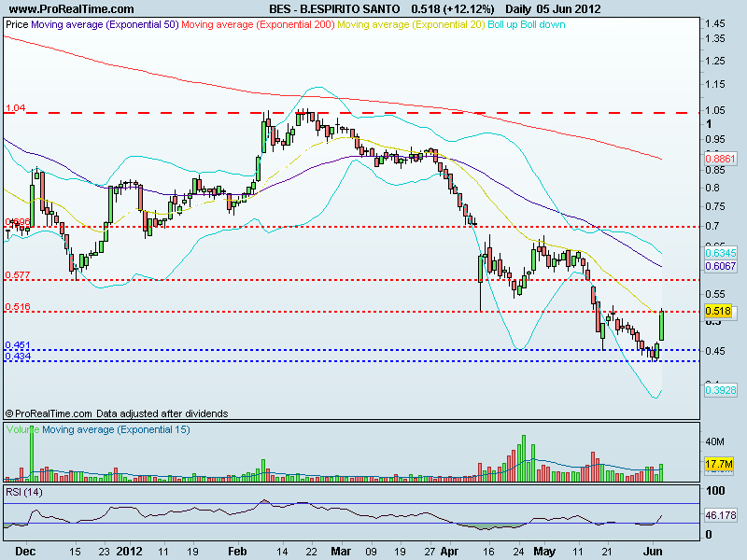Select the Price legend label

17,24
